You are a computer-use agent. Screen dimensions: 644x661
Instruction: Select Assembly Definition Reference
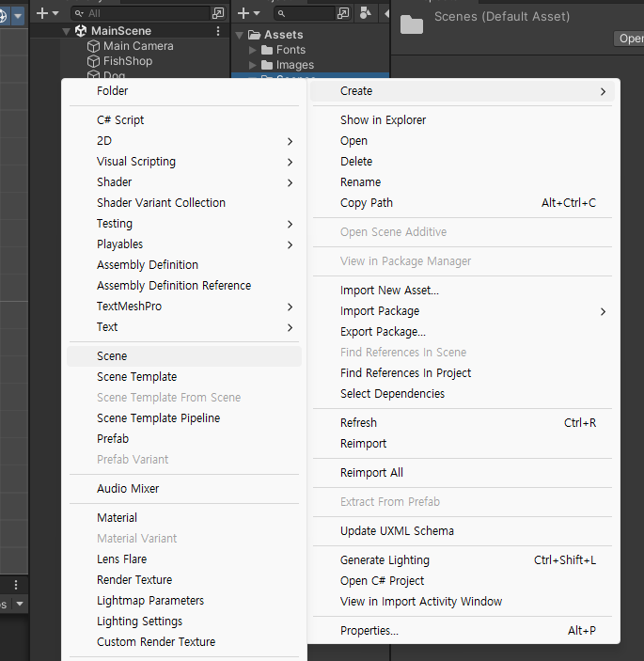[184, 286]
